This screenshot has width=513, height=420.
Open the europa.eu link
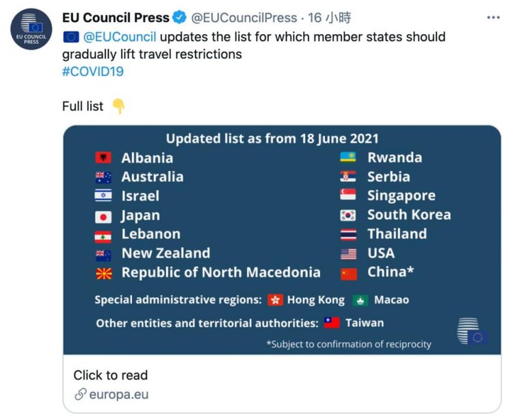(x=119, y=394)
